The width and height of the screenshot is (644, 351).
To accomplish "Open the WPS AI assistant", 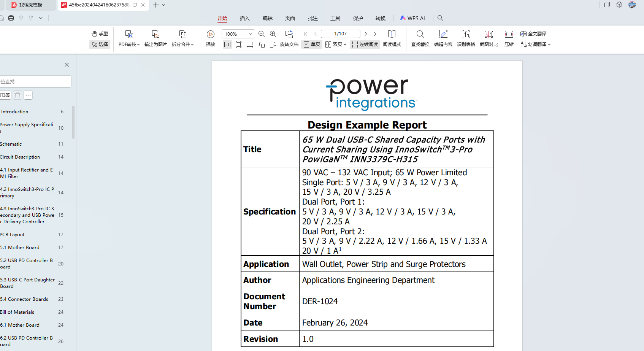I will [412, 18].
